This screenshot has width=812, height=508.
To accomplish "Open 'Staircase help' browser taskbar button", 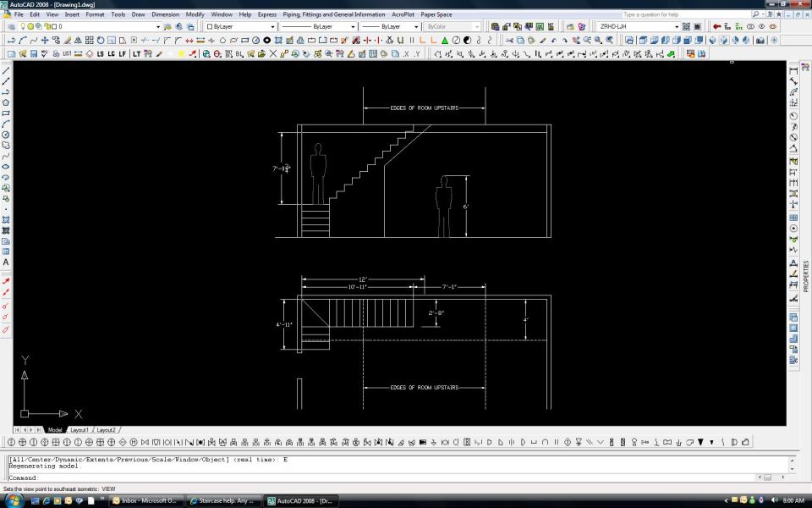I will tap(222, 500).
